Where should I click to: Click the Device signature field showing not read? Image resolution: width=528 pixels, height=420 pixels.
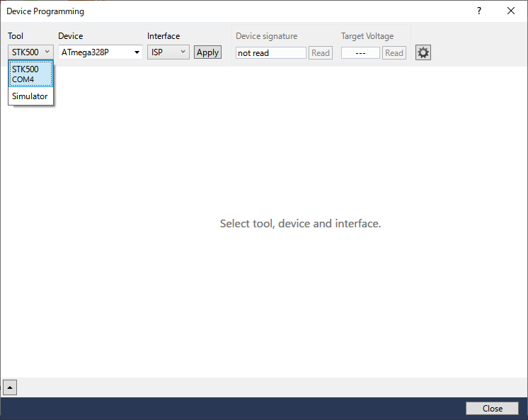(271, 53)
